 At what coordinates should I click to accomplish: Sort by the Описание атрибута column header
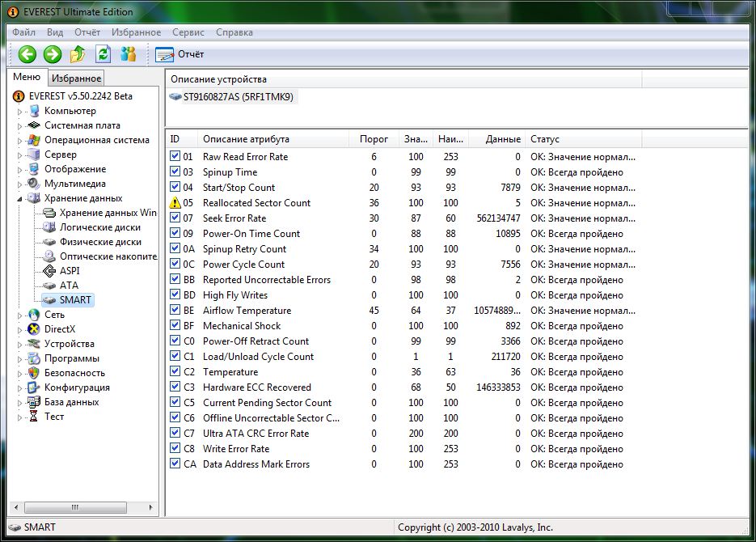(273, 139)
